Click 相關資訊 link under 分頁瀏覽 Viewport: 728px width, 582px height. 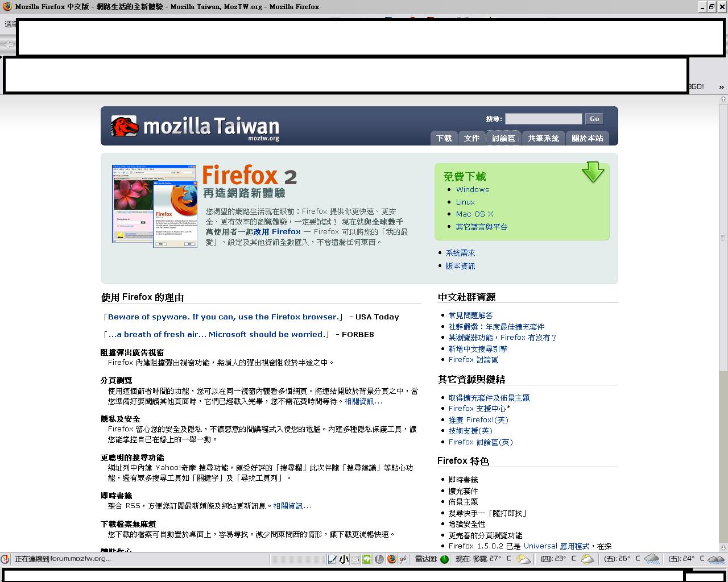(x=363, y=401)
